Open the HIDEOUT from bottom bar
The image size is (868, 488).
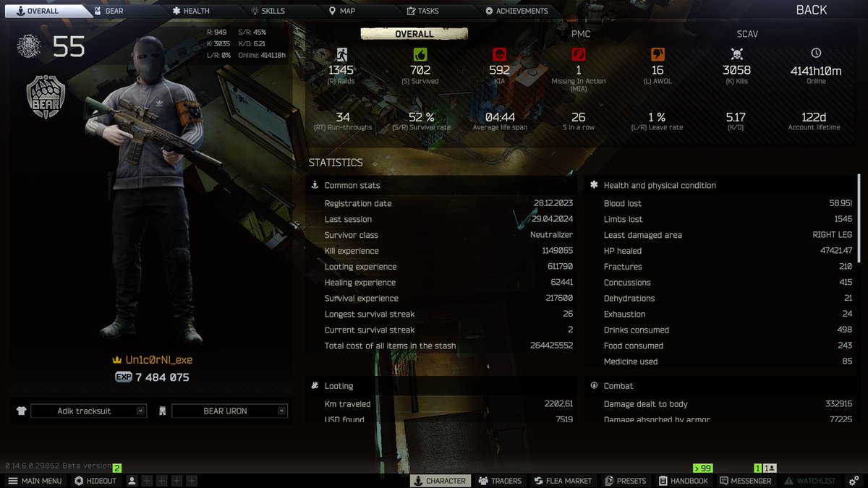95,481
